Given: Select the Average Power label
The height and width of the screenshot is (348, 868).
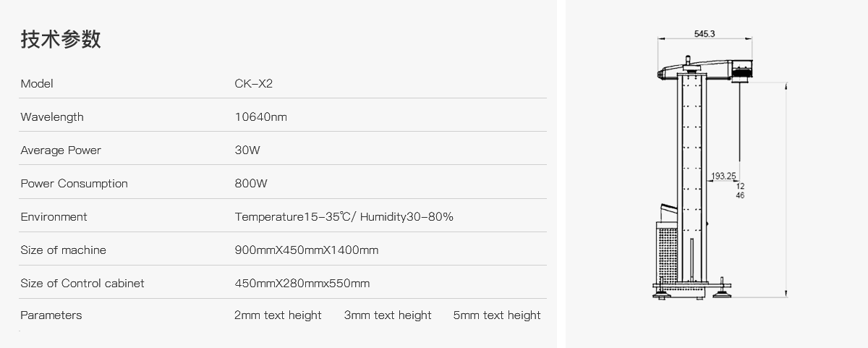Looking at the screenshot, I should point(61,150).
